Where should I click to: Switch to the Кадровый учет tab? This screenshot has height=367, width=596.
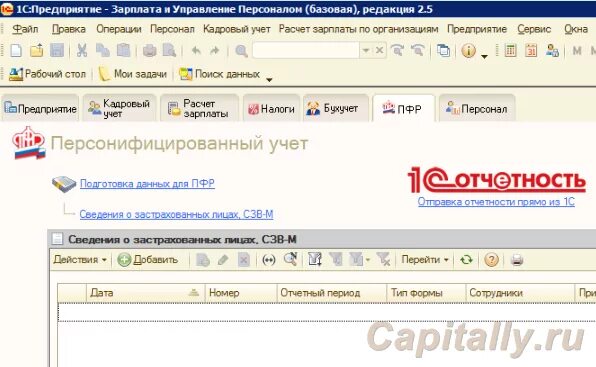click(119, 109)
